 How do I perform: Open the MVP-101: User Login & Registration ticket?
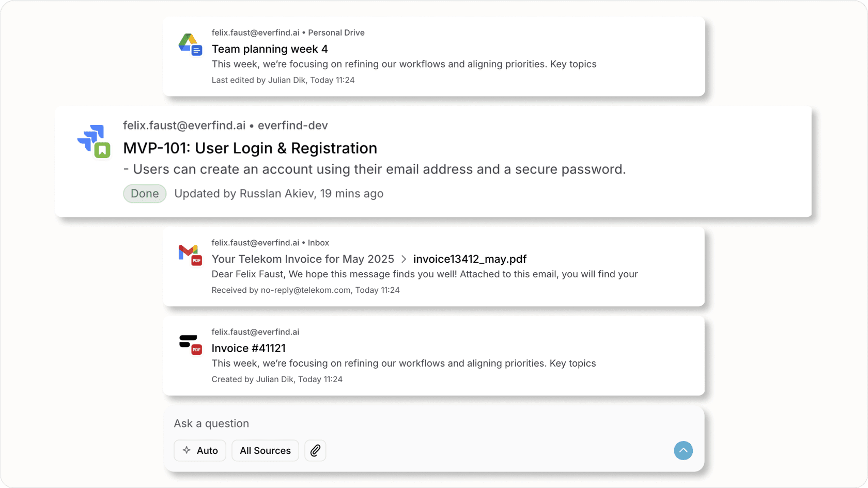(250, 148)
